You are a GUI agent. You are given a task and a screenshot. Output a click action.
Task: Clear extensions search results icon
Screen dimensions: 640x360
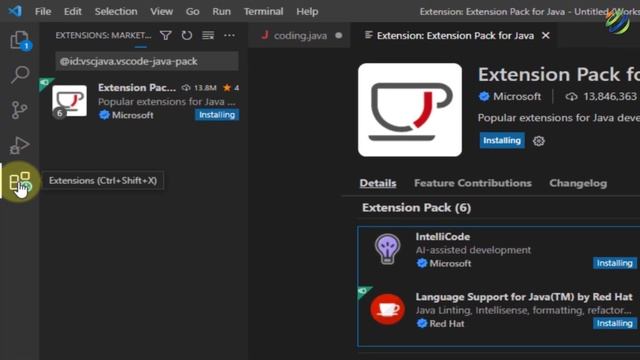click(x=208, y=36)
